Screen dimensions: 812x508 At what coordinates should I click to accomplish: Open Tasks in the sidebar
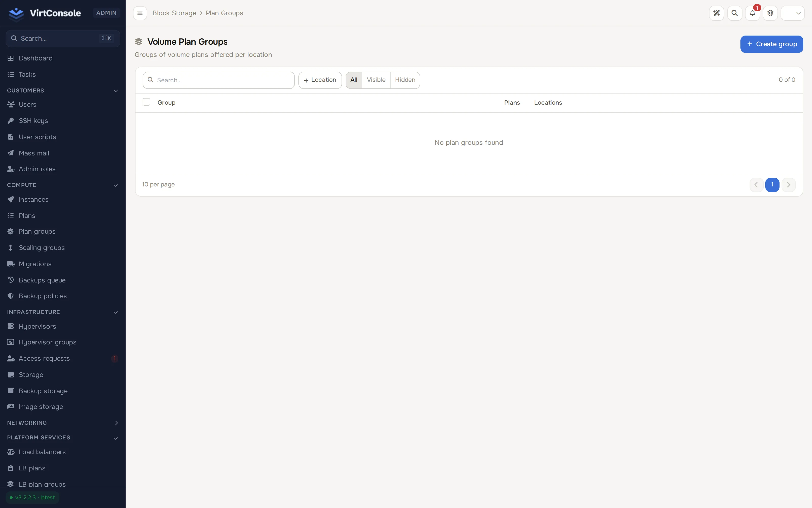[x=63, y=74]
